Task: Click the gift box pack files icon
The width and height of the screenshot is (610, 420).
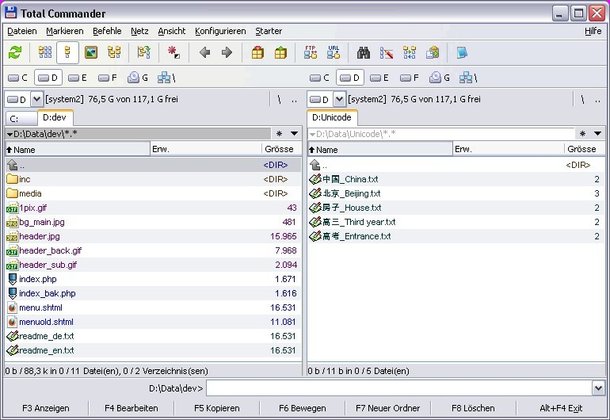Action: tap(257, 53)
